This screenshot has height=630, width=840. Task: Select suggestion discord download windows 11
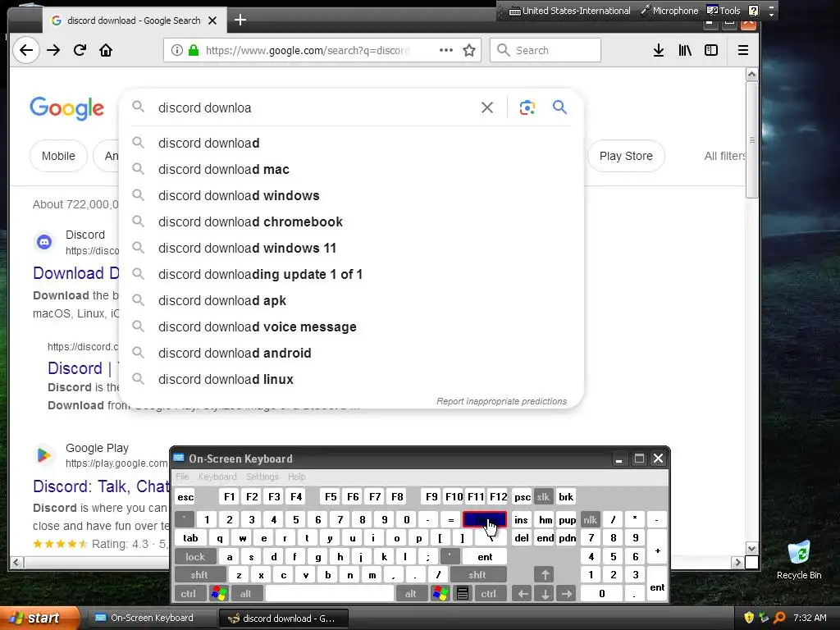tap(351, 248)
